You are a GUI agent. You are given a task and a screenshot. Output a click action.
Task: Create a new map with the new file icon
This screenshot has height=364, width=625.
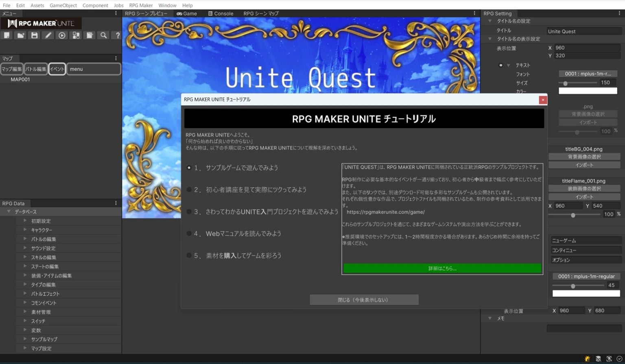[x=7, y=35]
